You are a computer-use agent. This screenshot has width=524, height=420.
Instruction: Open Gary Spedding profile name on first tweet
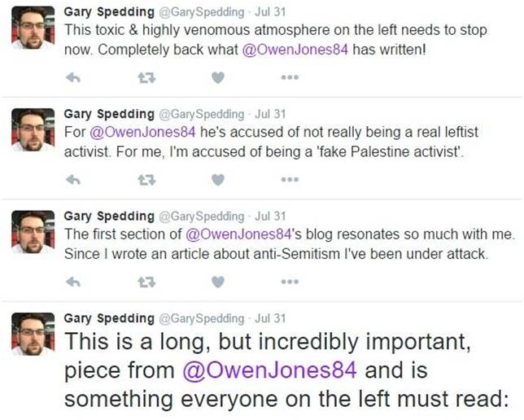pyautogui.click(x=109, y=12)
